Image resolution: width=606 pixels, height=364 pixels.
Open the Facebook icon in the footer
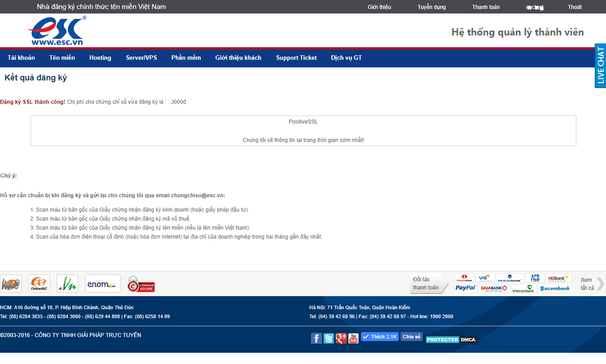pos(316,338)
